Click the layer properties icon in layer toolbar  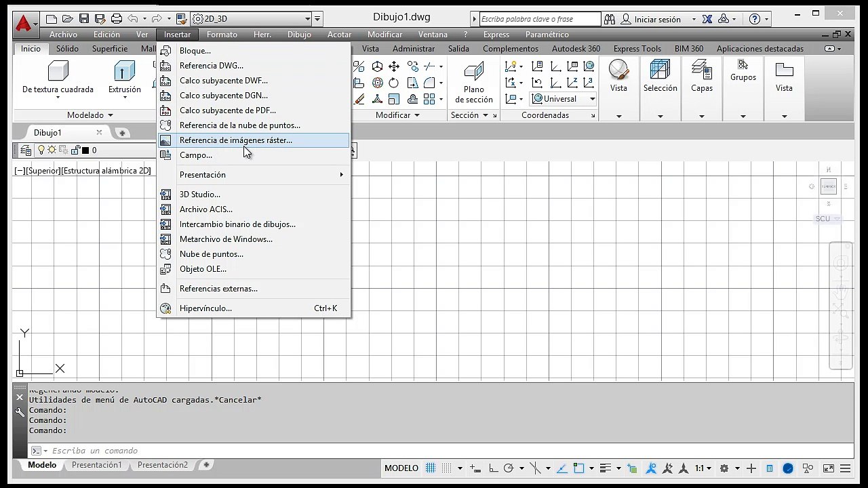click(26, 150)
